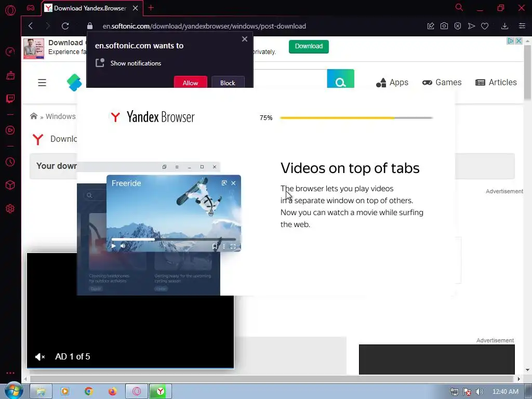This screenshot has width=532, height=399.
Task: Open the AdChoices info icon
Action: (x=511, y=41)
